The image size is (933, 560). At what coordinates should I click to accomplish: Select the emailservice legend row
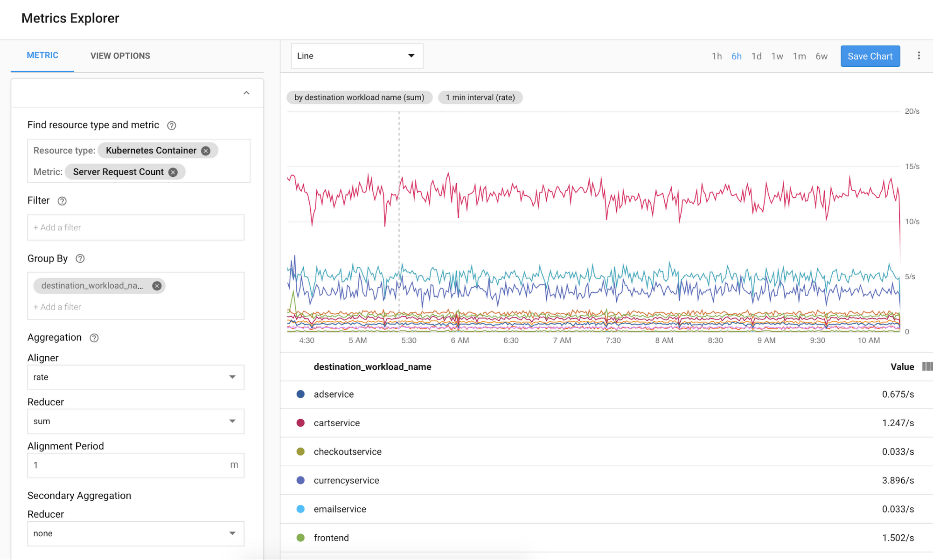click(606, 509)
